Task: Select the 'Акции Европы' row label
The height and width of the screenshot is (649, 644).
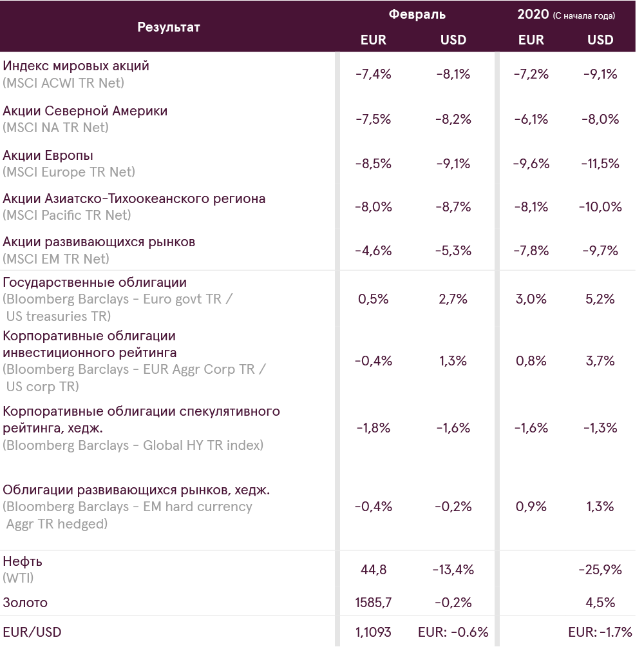Action: pyautogui.click(x=48, y=155)
